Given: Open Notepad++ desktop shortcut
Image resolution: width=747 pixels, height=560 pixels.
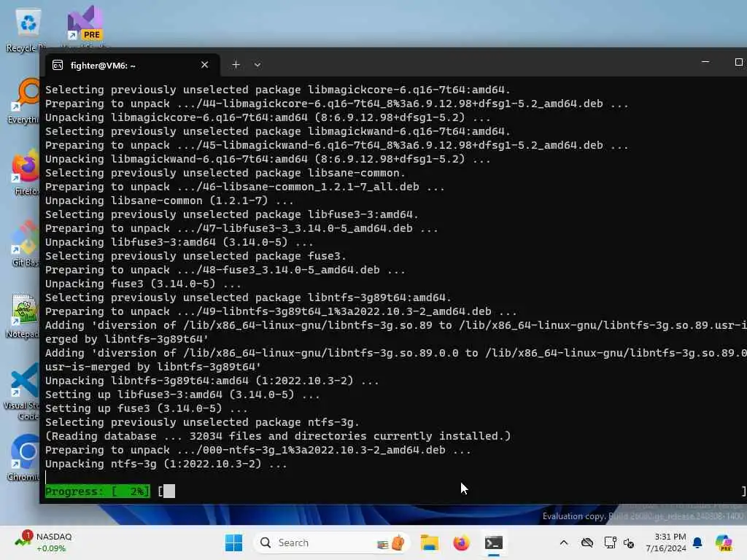Looking at the screenshot, I should click(23, 315).
